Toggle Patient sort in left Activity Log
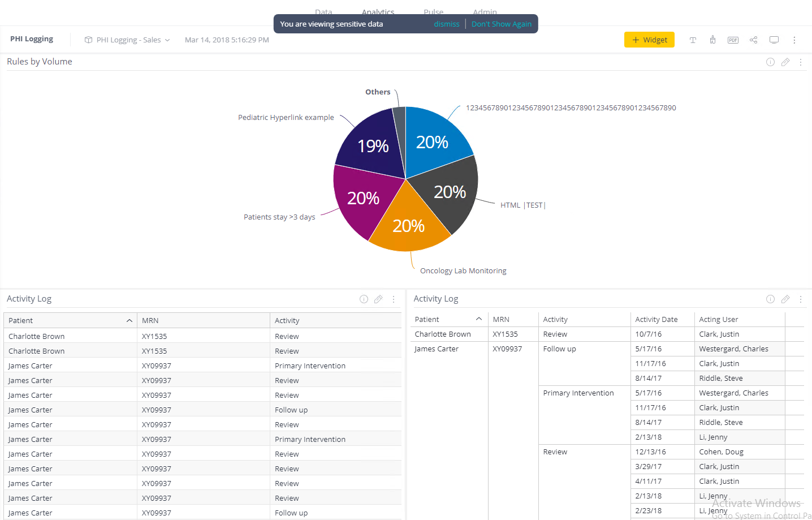Viewport: 812px width, 520px height. [129, 321]
